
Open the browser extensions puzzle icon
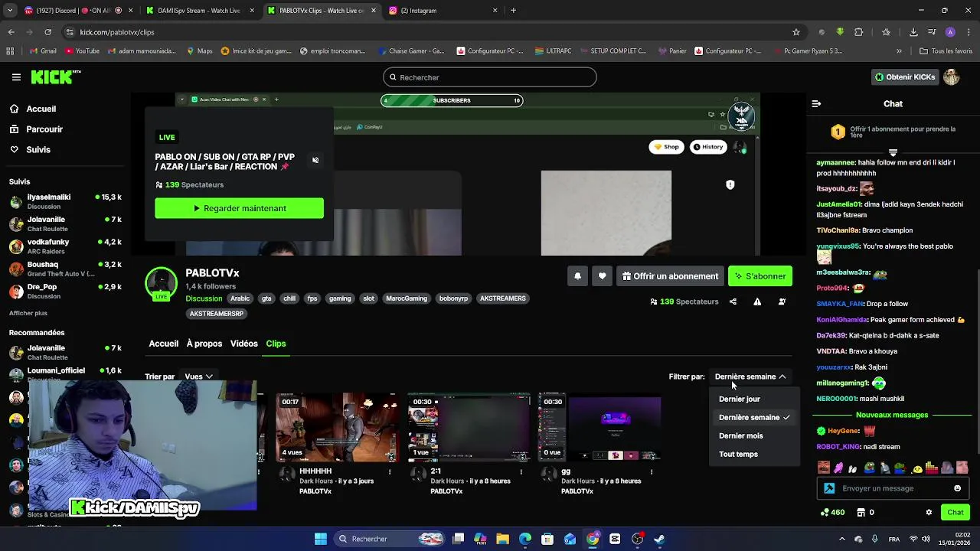click(x=858, y=32)
